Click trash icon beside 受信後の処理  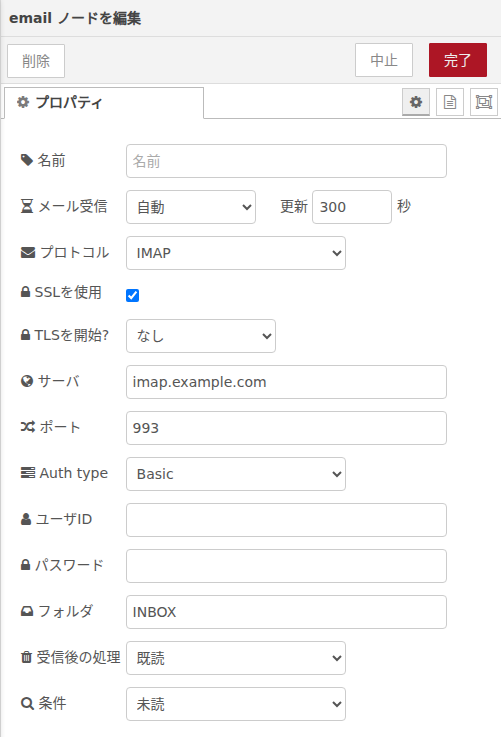pos(26,657)
